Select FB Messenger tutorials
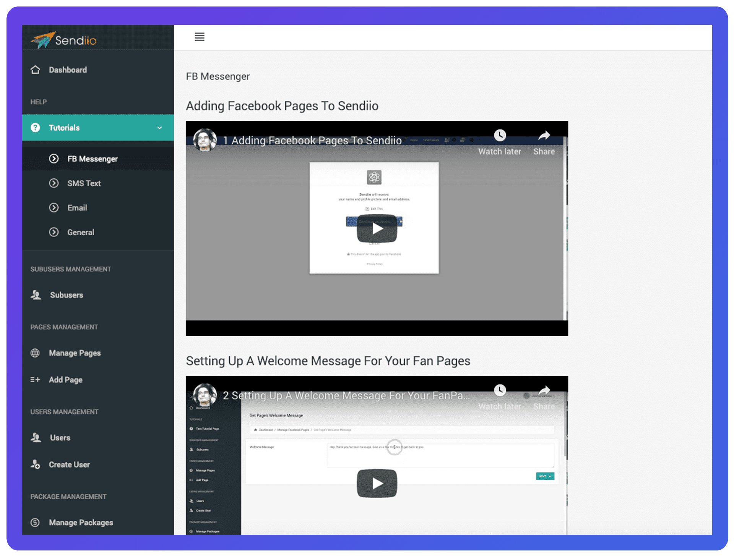Image resolution: width=734 pixels, height=560 pixels. 92,159
